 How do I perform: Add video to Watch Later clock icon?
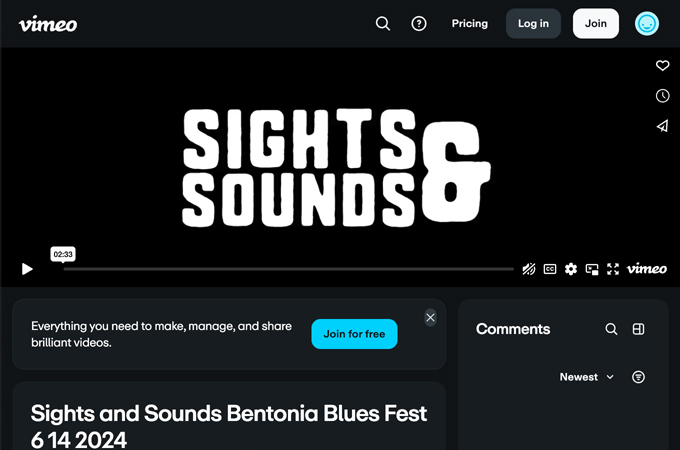(x=662, y=96)
